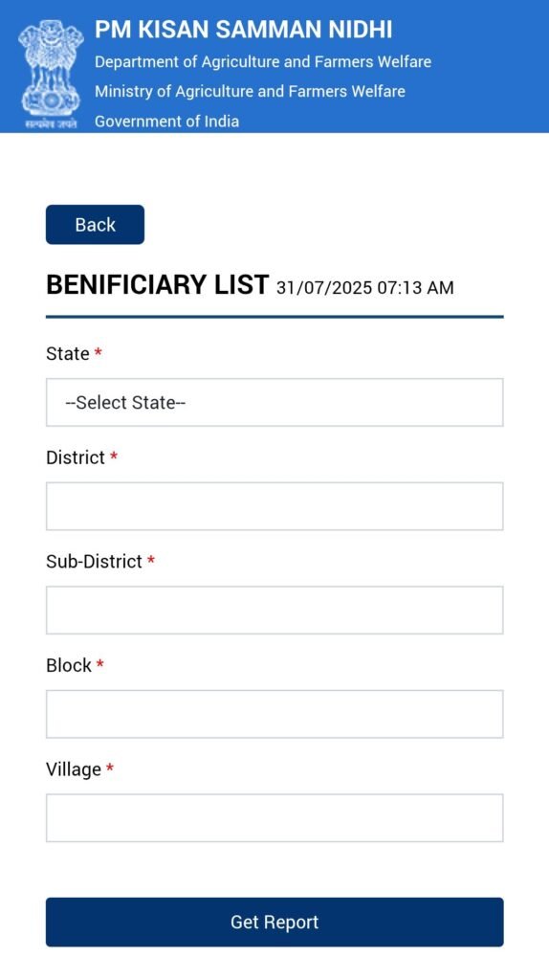Click the national emblem of India logo
Screen dimensions: 549x980
(52, 75)
